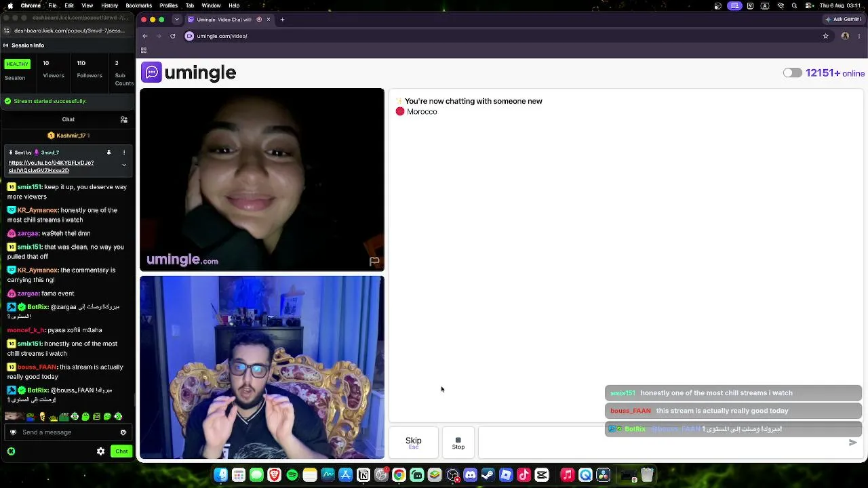Open Trash from the dock
Screen dimensions: 868x488
coord(647,475)
